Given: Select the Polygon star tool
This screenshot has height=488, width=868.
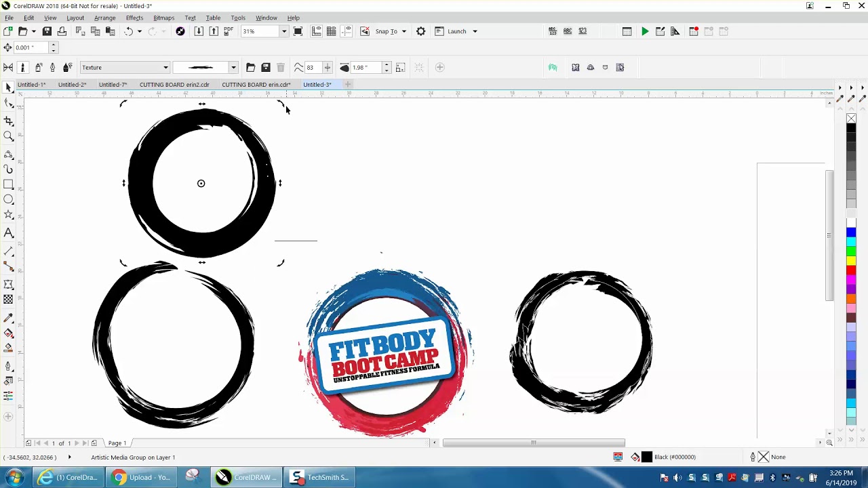Looking at the screenshot, I should [x=8, y=215].
